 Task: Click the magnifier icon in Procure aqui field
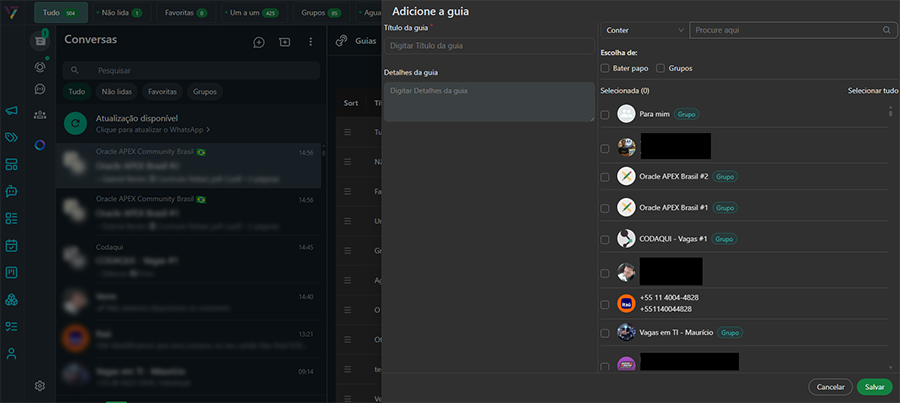tap(886, 31)
